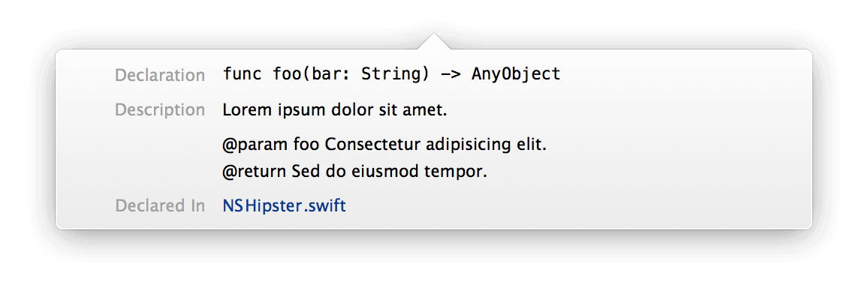Click 'Consectetur adipisicing elit.' parameter text
The height and width of the screenshot is (291, 868).
(x=436, y=146)
